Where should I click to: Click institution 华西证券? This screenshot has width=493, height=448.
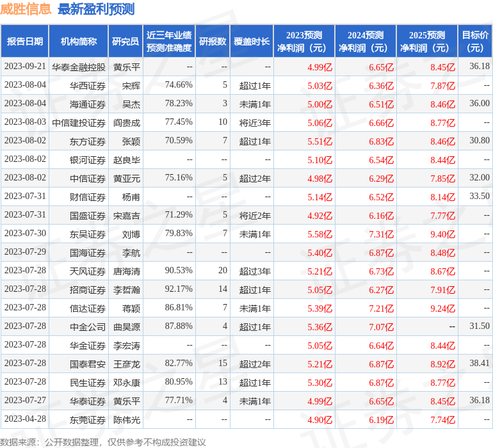88,86
